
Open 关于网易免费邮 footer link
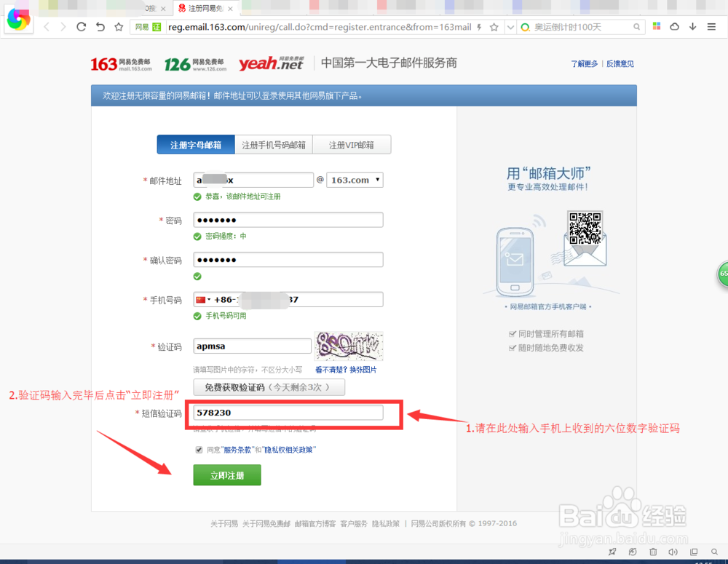coord(266,524)
